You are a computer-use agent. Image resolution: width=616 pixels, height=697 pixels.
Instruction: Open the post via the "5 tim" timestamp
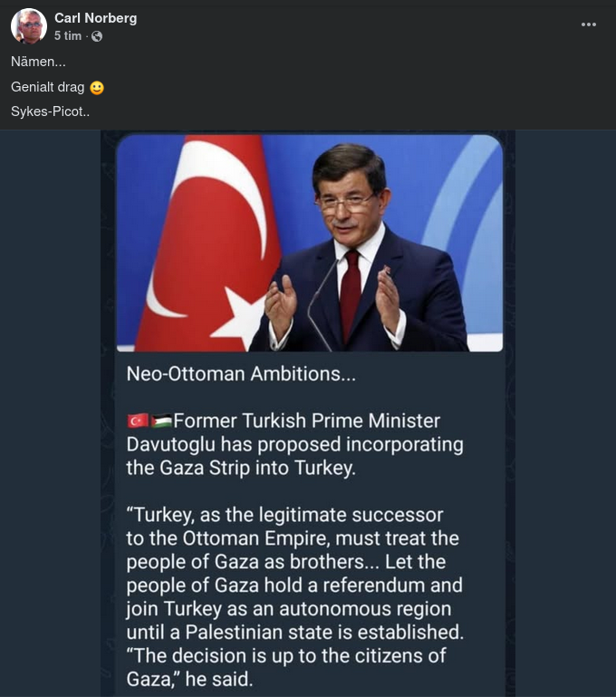click(68, 36)
